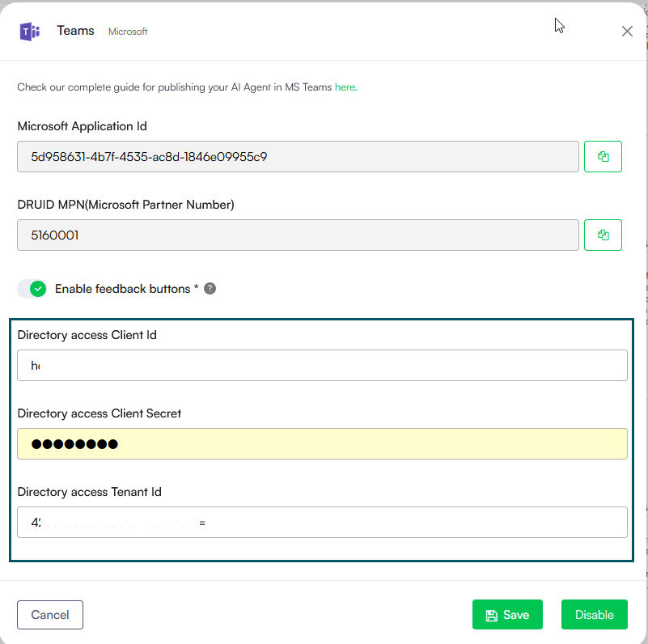The image size is (648, 644).
Task: Disable the Teams channel
Action: pos(594,615)
